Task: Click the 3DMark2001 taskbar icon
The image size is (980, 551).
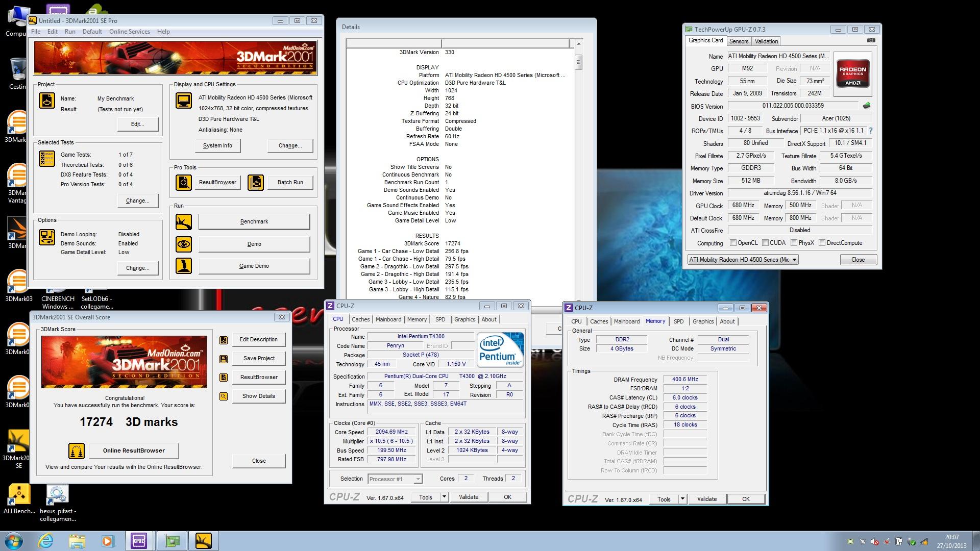Action: (203, 541)
